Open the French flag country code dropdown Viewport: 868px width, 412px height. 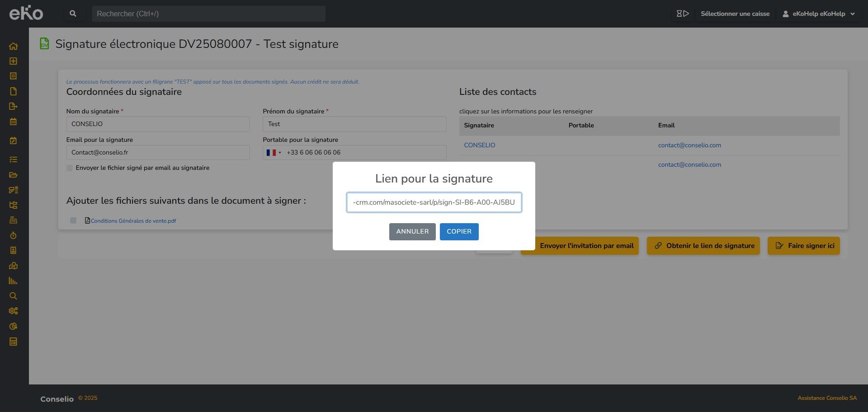point(274,153)
